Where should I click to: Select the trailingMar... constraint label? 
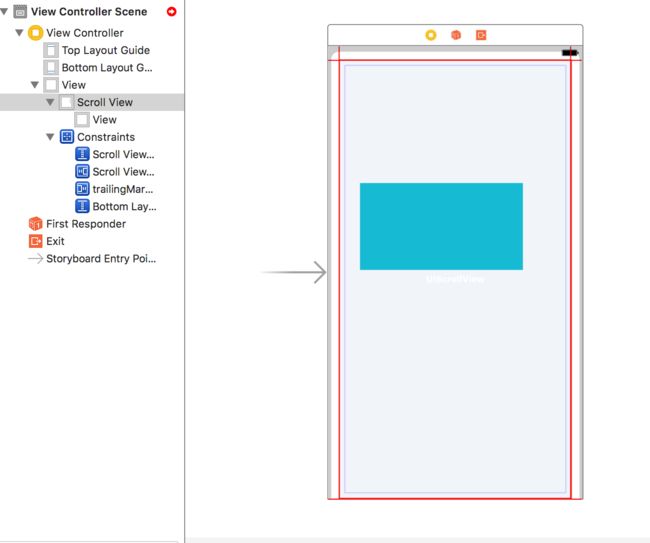pyautogui.click(x=123, y=189)
